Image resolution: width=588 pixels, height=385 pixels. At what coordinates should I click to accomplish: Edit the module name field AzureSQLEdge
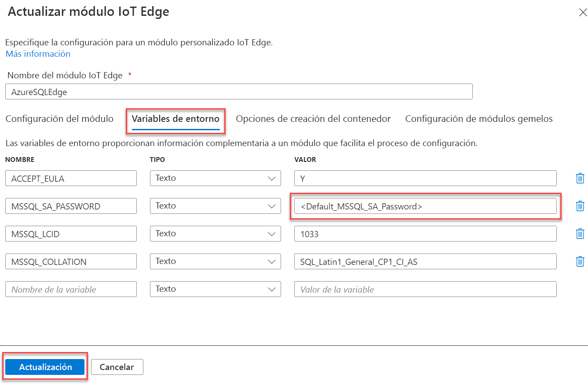pos(239,92)
